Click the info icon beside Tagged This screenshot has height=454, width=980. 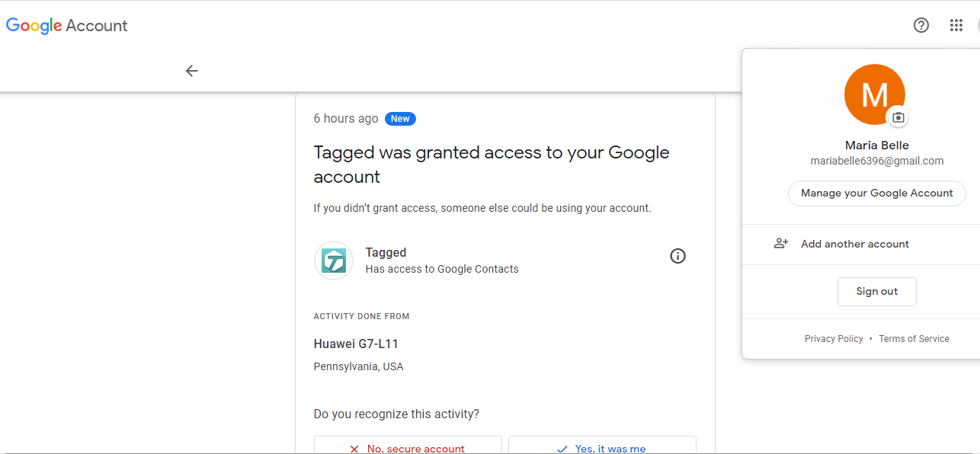coord(677,256)
